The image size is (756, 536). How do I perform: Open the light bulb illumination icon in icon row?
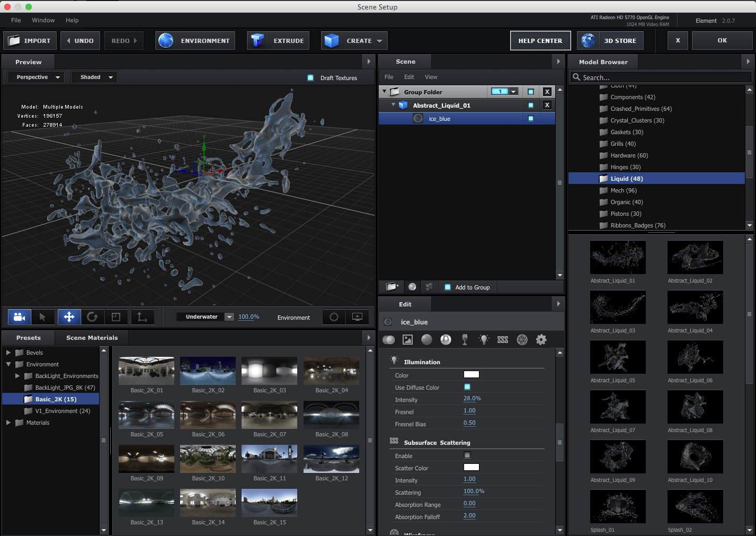484,340
